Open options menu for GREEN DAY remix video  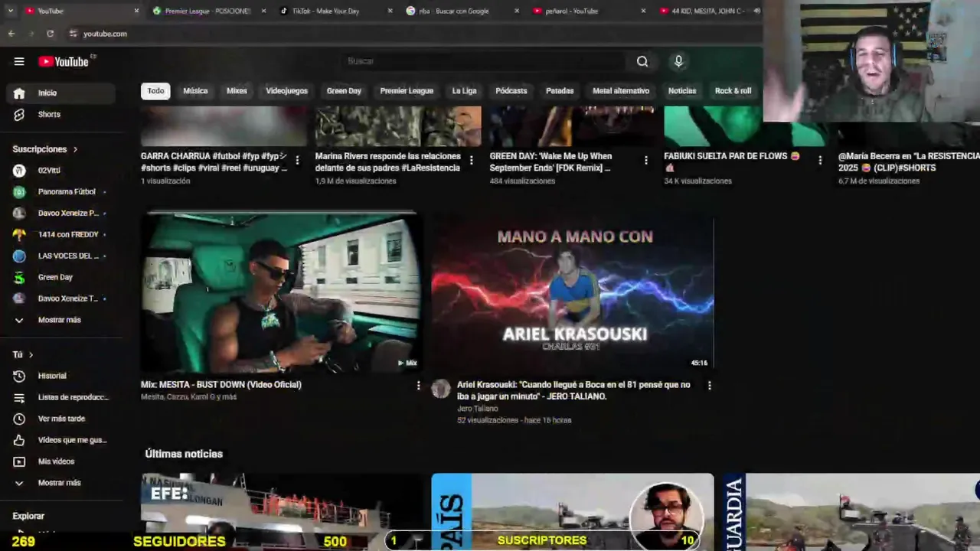(646, 161)
